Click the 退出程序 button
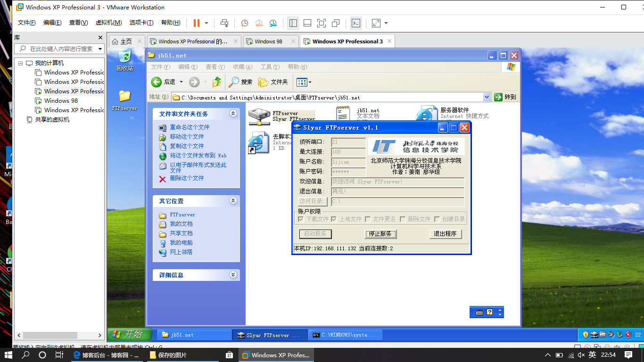 (x=445, y=234)
